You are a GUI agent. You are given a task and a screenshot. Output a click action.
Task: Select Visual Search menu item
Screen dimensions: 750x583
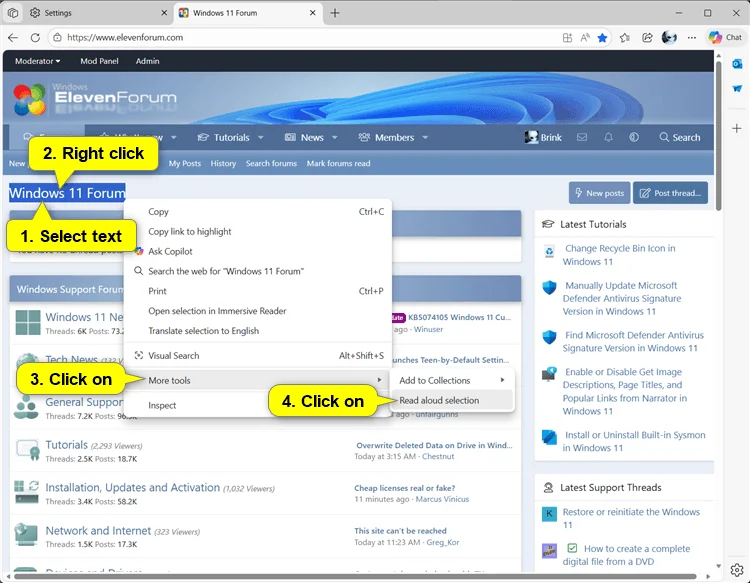click(258, 356)
